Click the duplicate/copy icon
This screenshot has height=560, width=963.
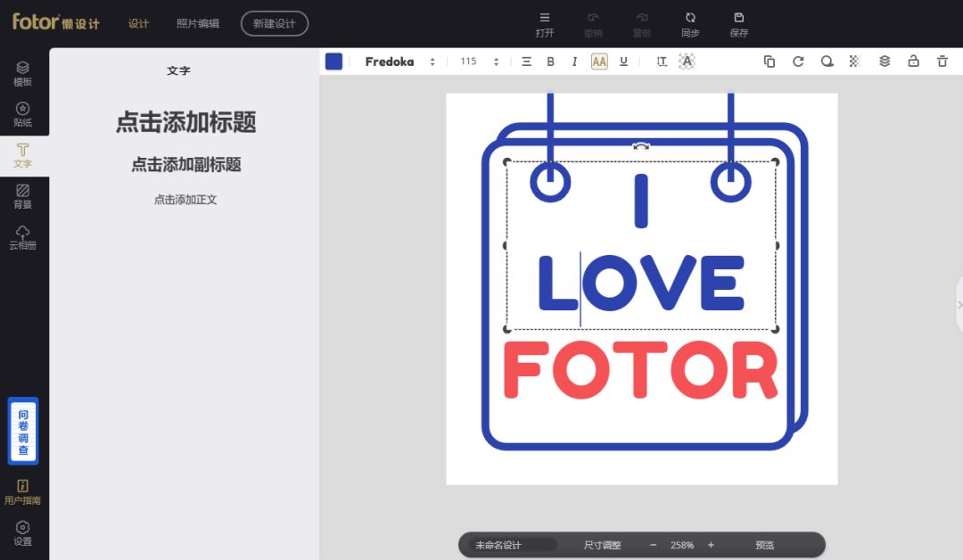[x=769, y=62]
